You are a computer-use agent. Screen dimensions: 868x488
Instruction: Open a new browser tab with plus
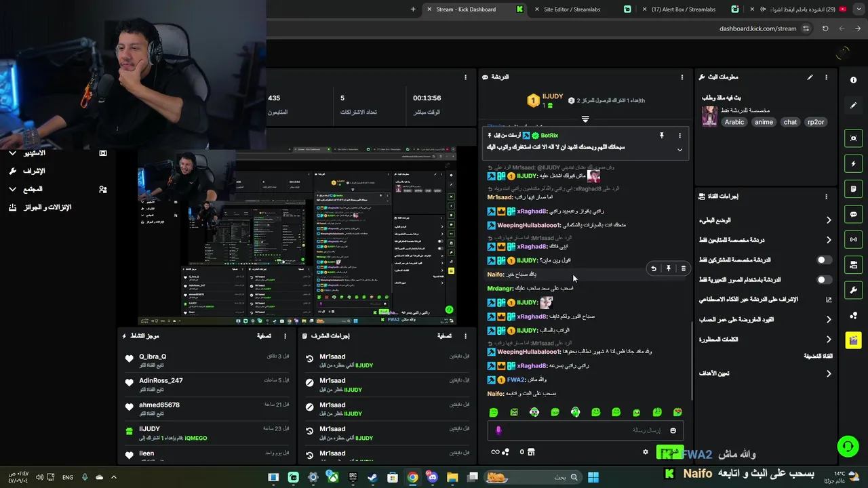coord(413,9)
